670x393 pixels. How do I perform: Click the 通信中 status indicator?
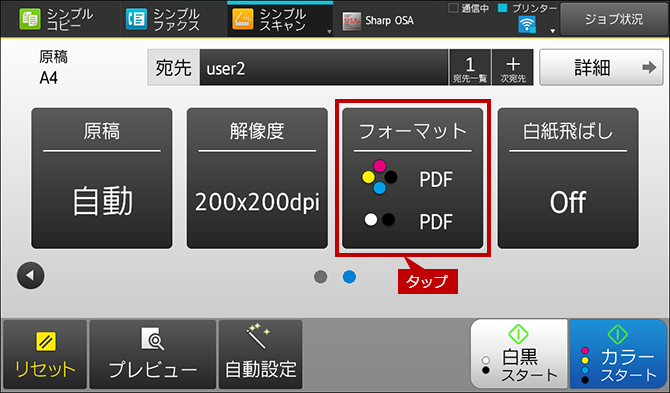tap(469, 8)
